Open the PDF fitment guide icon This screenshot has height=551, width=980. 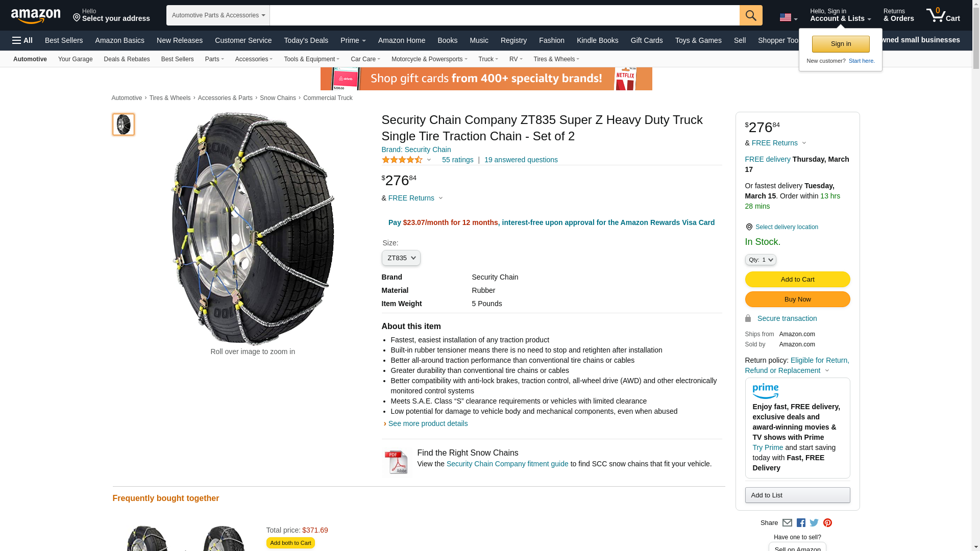click(x=397, y=463)
